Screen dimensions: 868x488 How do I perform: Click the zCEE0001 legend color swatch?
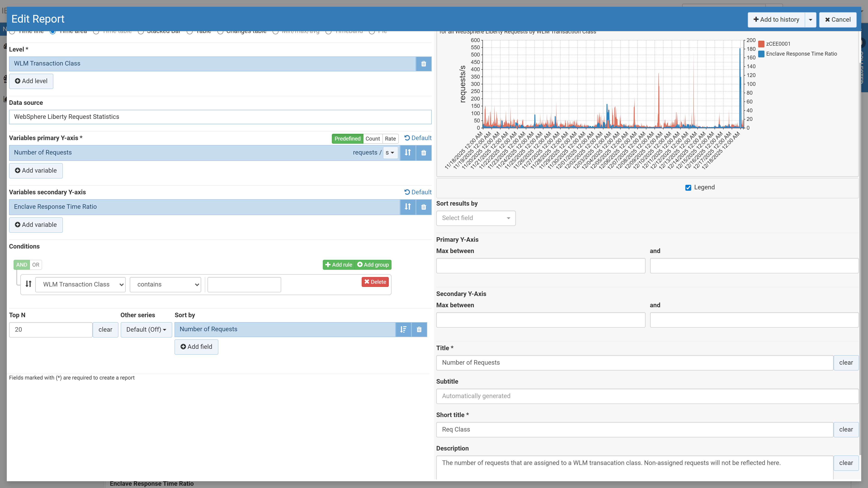click(761, 44)
